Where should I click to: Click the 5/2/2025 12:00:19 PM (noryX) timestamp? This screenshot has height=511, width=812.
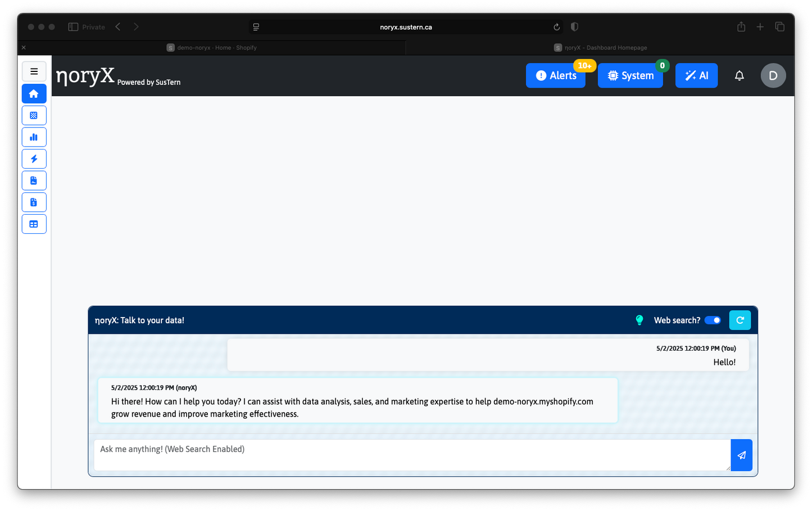154,388
